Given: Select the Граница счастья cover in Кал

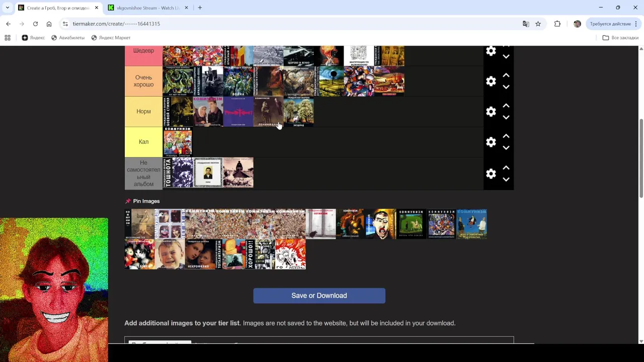Looking at the screenshot, I should 178,142.
